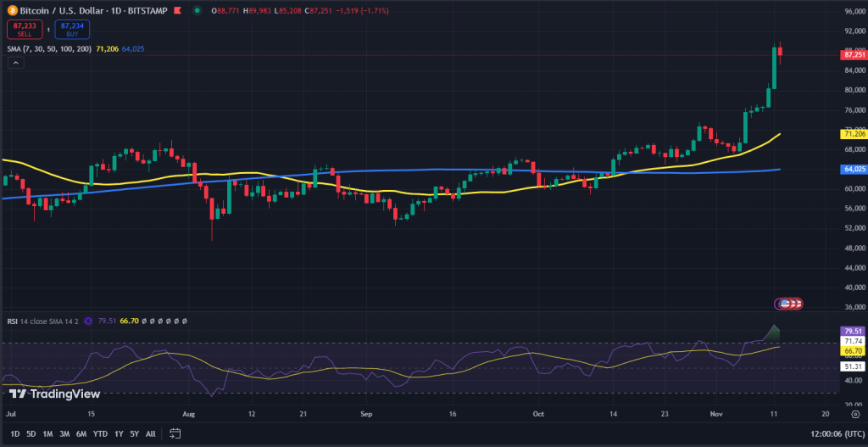The height and width of the screenshot is (447, 868).
Task: Click the green market status dot
Action: (197, 10)
